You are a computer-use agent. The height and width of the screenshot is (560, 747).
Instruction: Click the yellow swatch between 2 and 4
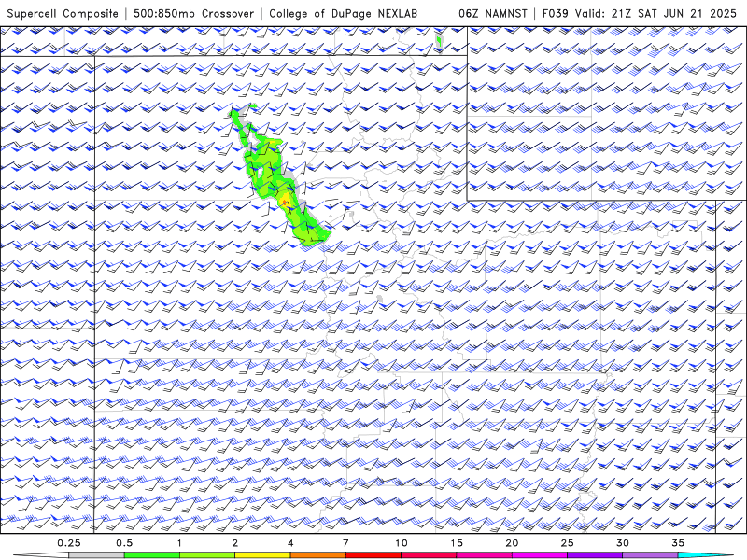tap(262, 555)
